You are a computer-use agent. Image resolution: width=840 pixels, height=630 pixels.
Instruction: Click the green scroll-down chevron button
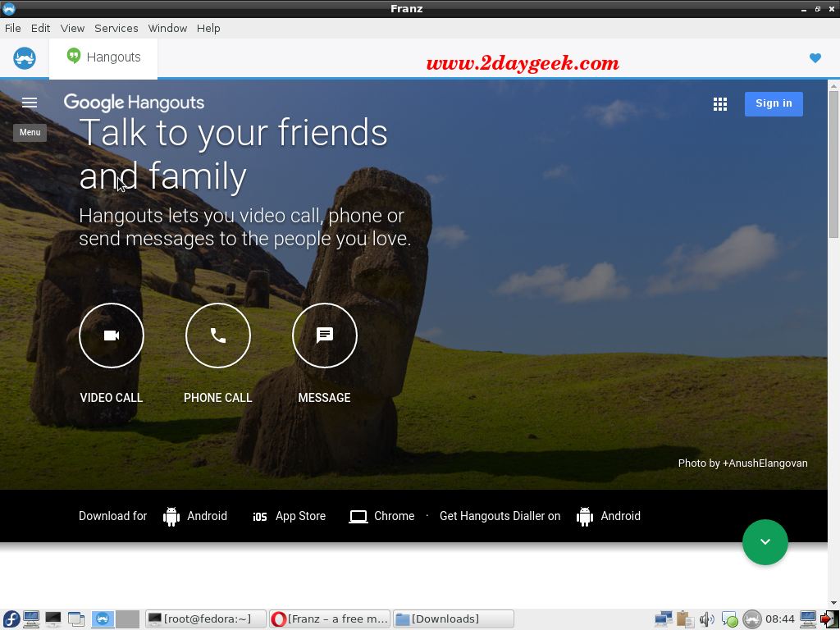point(765,542)
